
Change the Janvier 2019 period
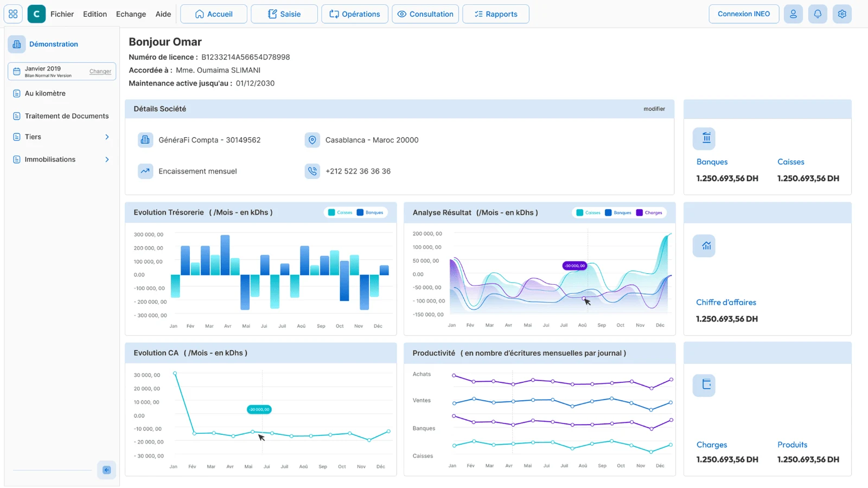100,72
